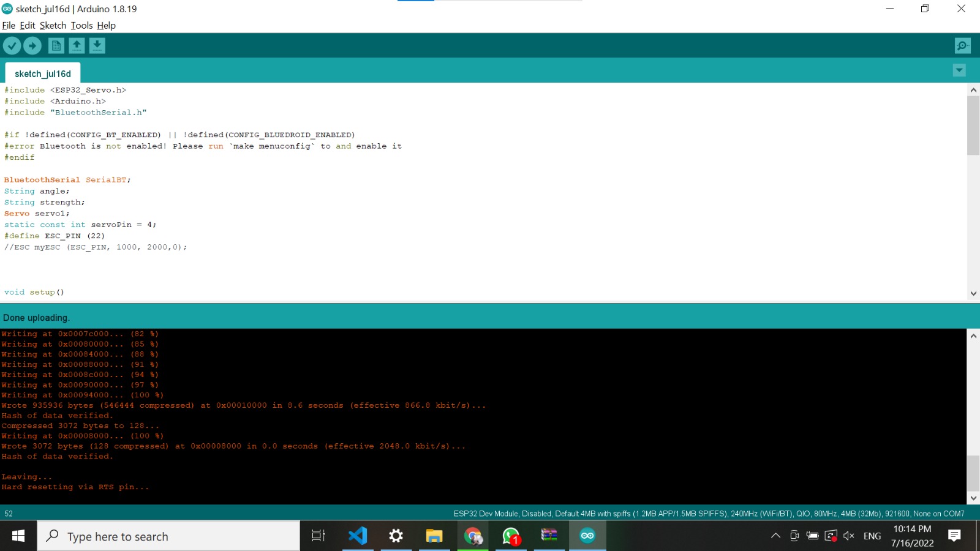
Task: Open Task View from the taskbar
Action: pyautogui.click(x=318, y=536)
